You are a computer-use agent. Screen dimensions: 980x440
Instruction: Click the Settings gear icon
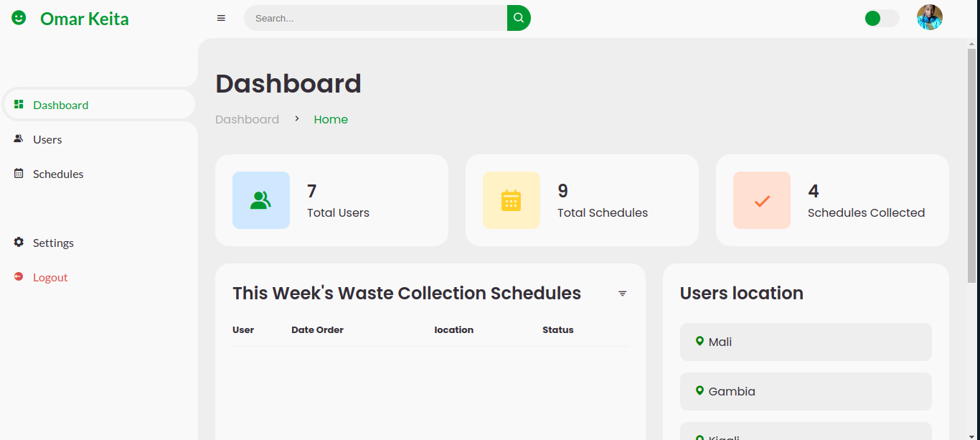click(x=18, y=242)
